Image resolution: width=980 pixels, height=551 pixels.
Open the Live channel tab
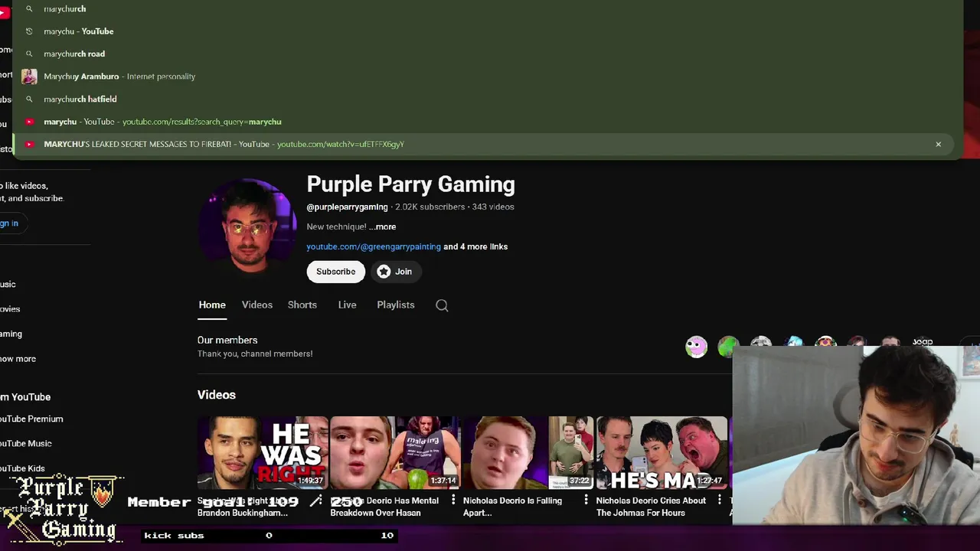(348, 305)
